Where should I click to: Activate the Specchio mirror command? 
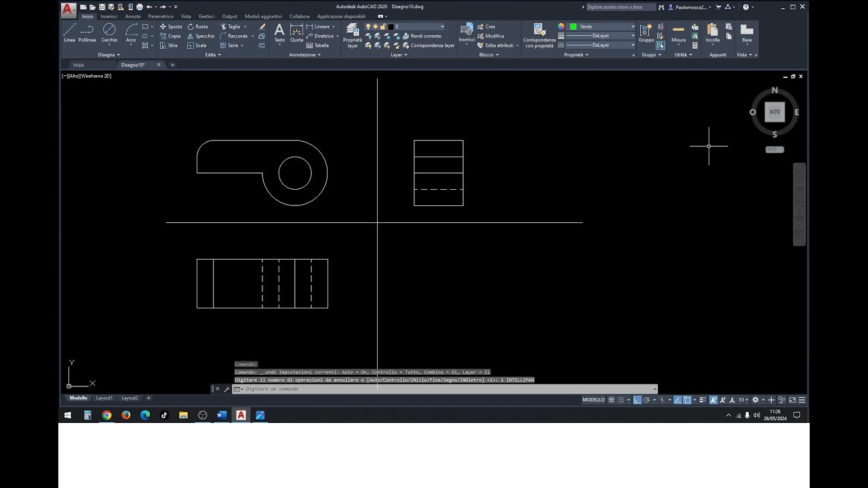[201, 36]
